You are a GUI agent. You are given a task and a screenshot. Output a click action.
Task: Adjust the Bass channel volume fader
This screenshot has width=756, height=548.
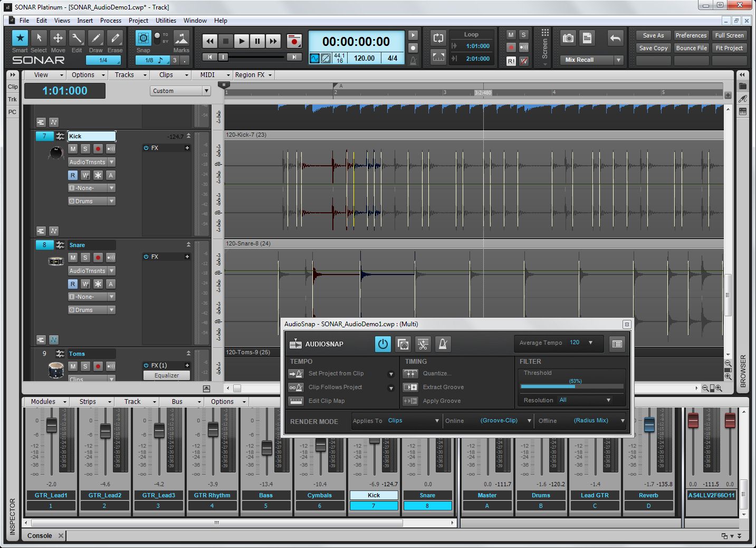(x=267, y=448)
